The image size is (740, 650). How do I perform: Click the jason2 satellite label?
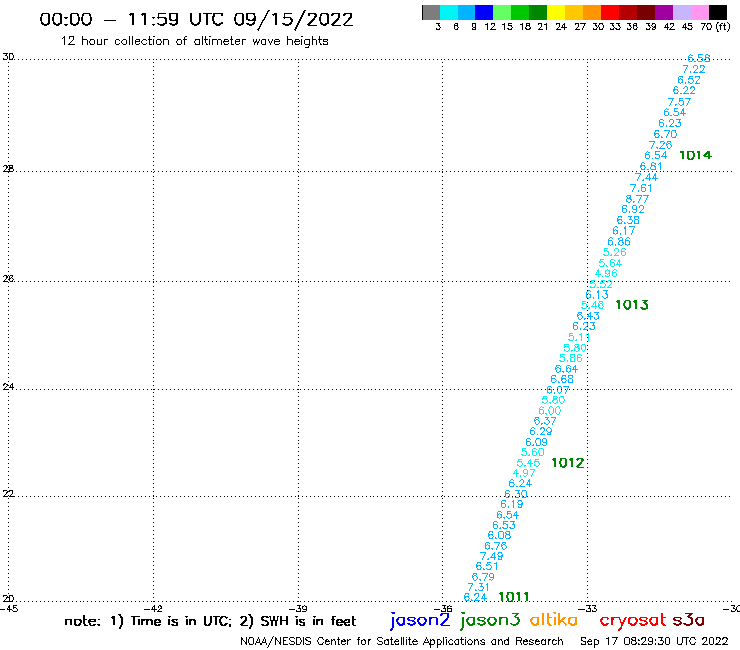[x=420, y=620]
